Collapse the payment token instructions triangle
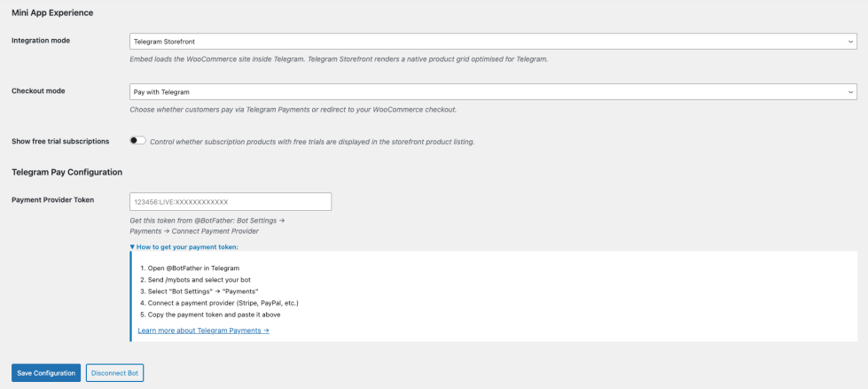Viewport: 868px width, 389px height. (133, 247)
